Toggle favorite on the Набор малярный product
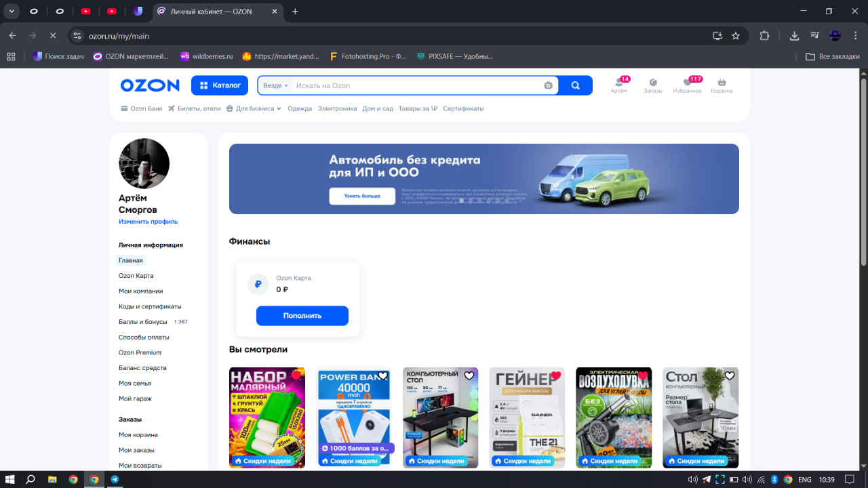The image size is (868, 488). [296, 375]
